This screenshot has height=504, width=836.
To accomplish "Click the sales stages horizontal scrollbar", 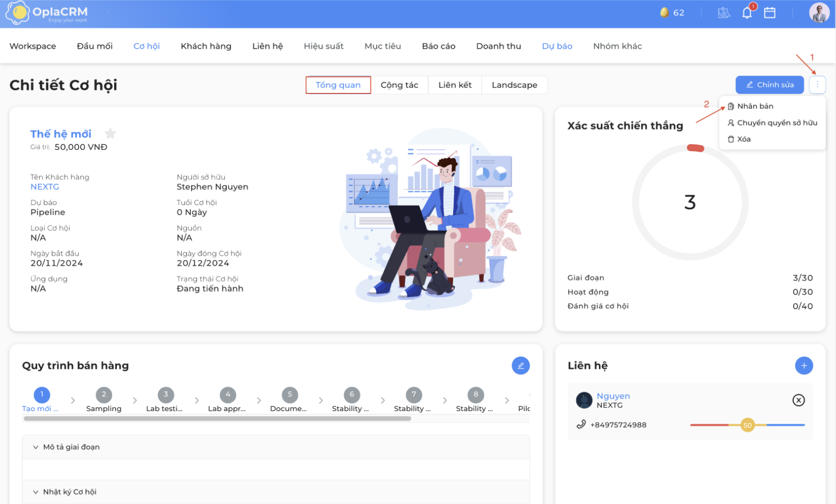I will click(218, 419).
